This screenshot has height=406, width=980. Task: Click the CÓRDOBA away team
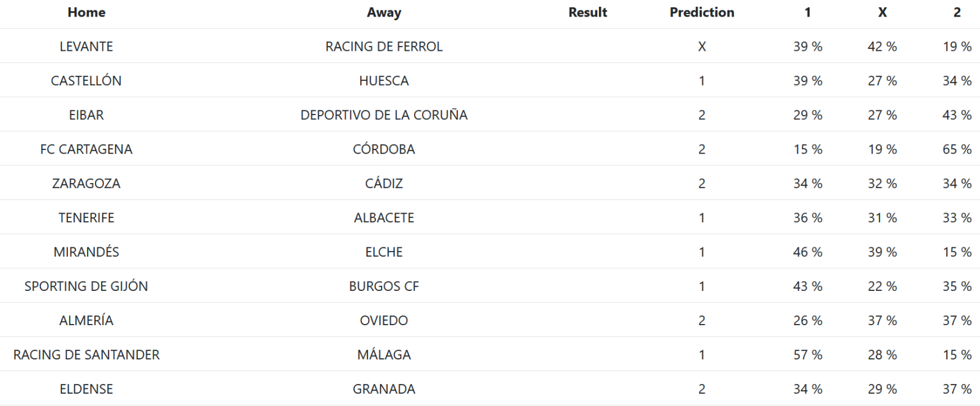pyautogui.click(x=384, y=149)
